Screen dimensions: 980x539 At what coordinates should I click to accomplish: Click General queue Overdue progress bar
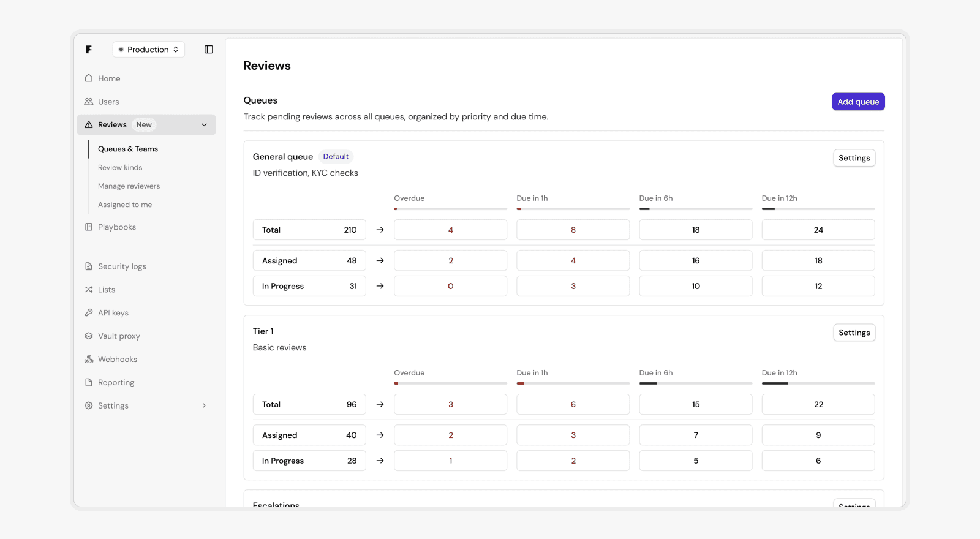click(x=450, y=209)
